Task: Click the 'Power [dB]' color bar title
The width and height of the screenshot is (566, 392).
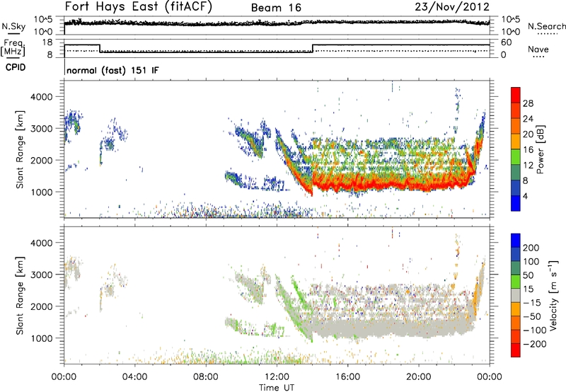Action: tap(540, 149)
